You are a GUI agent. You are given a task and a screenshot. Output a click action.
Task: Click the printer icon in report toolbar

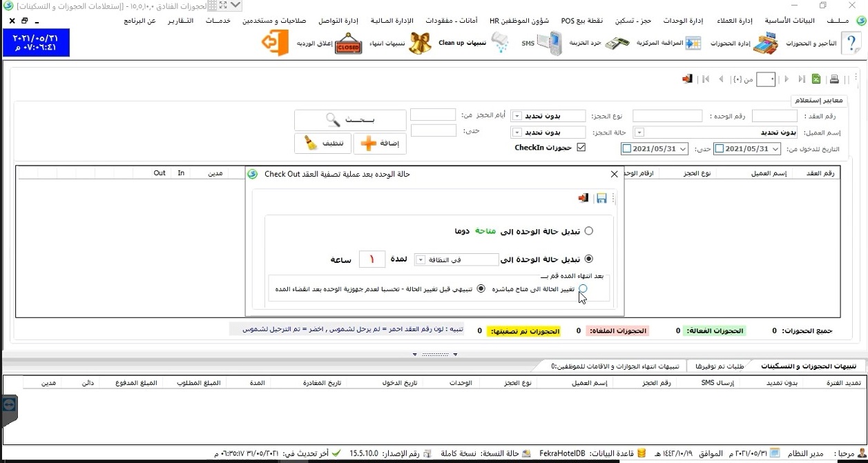point(834,79)
